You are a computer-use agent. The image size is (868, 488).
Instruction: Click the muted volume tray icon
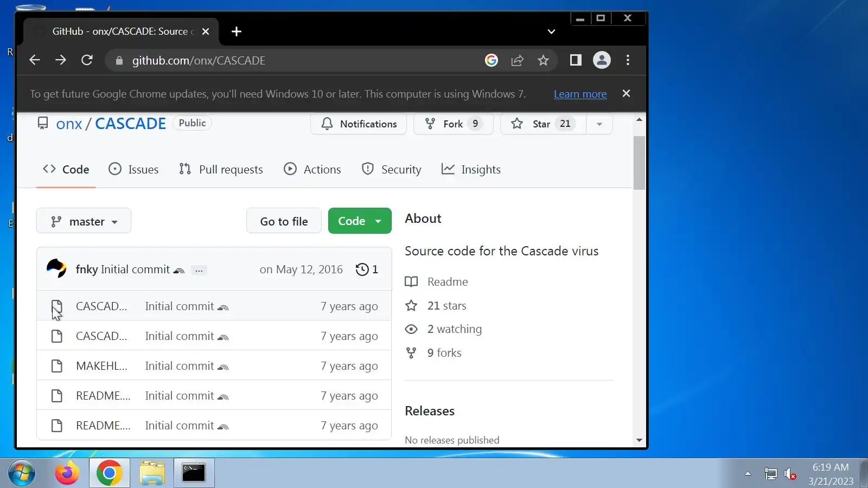tap(790, 474)
